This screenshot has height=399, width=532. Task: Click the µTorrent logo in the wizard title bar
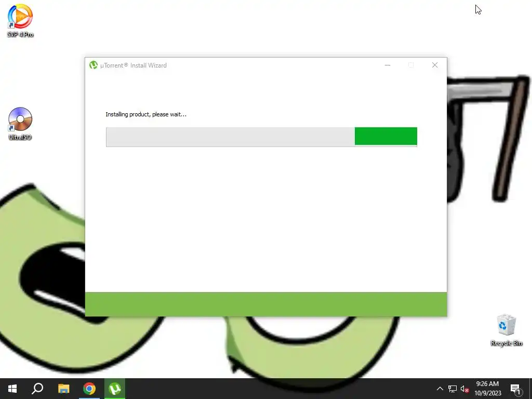[x=94, y=65]
